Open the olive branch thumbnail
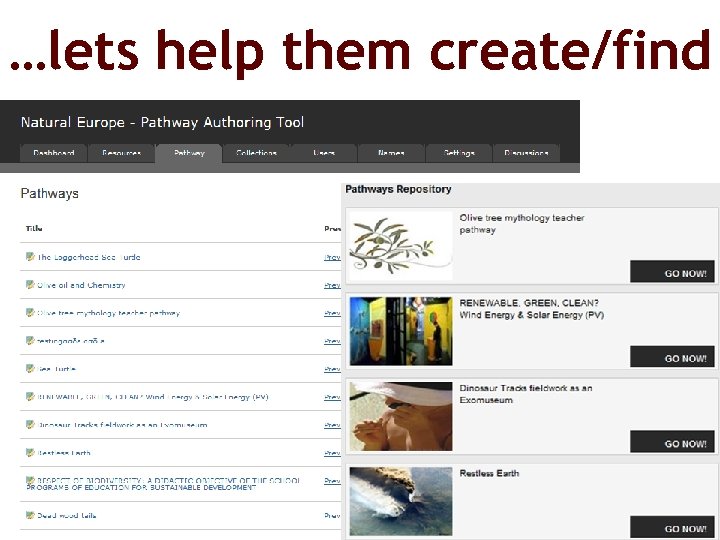The height and width of the screenshot is (540, 720). (401, 246)
